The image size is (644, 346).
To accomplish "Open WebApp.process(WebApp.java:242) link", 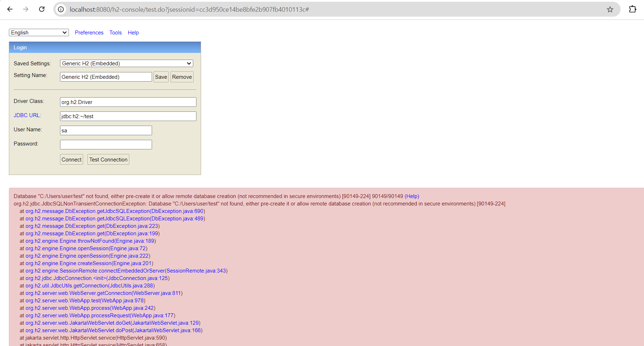I will click(90, 308).
